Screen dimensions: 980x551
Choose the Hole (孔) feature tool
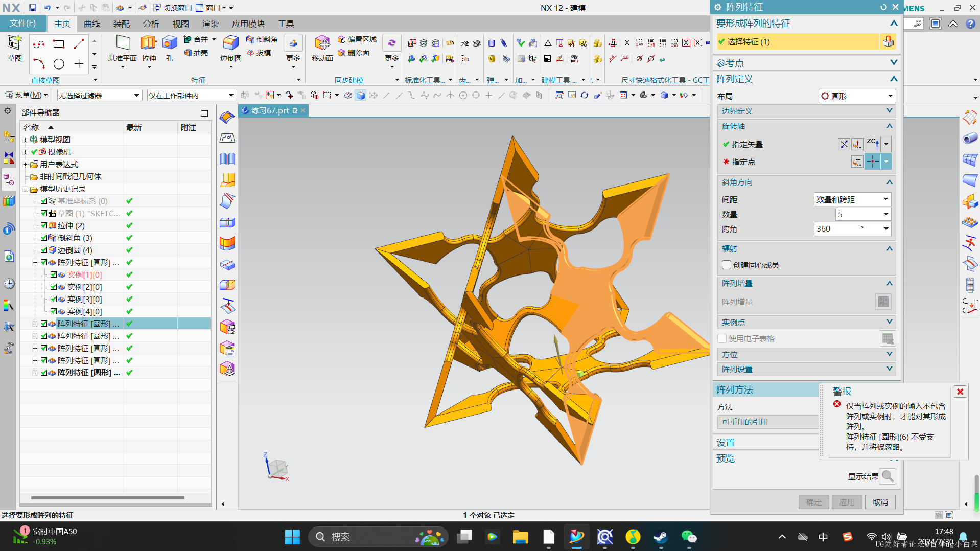pyautogui.click(x=170, y=49)
